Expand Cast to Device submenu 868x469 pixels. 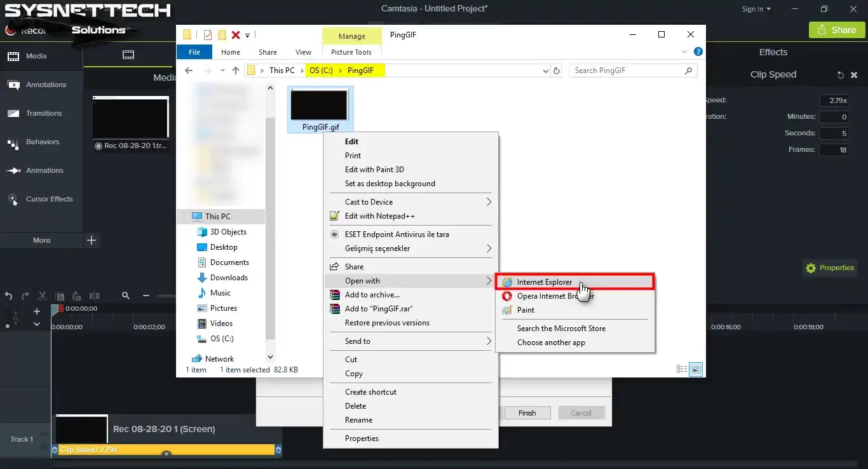pyautogui.click(x=410, y=202)
